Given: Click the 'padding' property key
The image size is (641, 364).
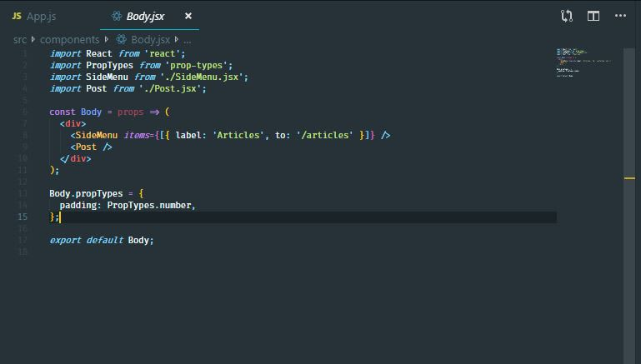Looking at the screenshot, I should click(x=78, y=205).
